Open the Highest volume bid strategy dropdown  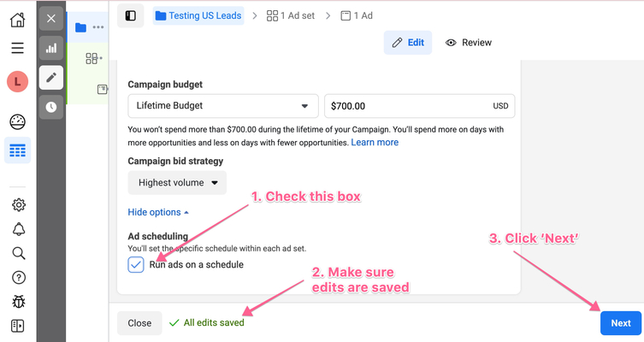(178, 182)
